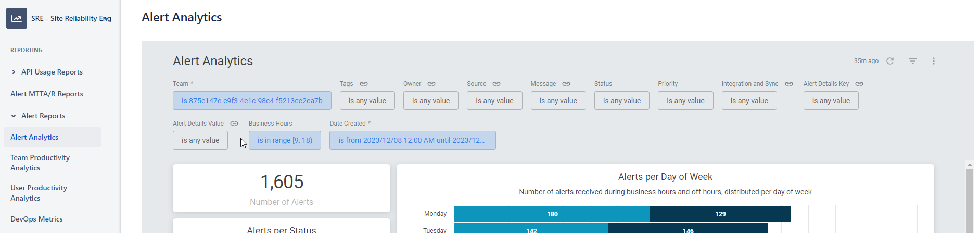Click the '35m ago' last-updated text
This screenshot has width=980, height=233.
coord(866,61)
